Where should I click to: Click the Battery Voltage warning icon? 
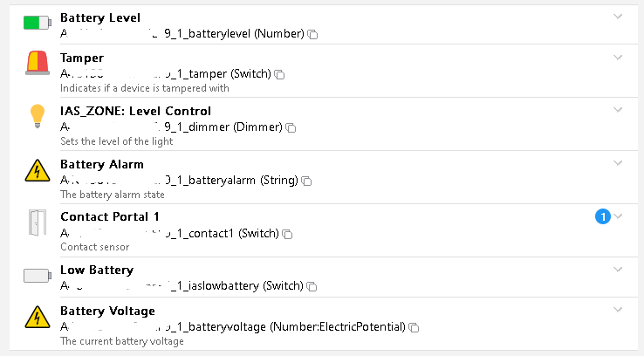[38, 317]
